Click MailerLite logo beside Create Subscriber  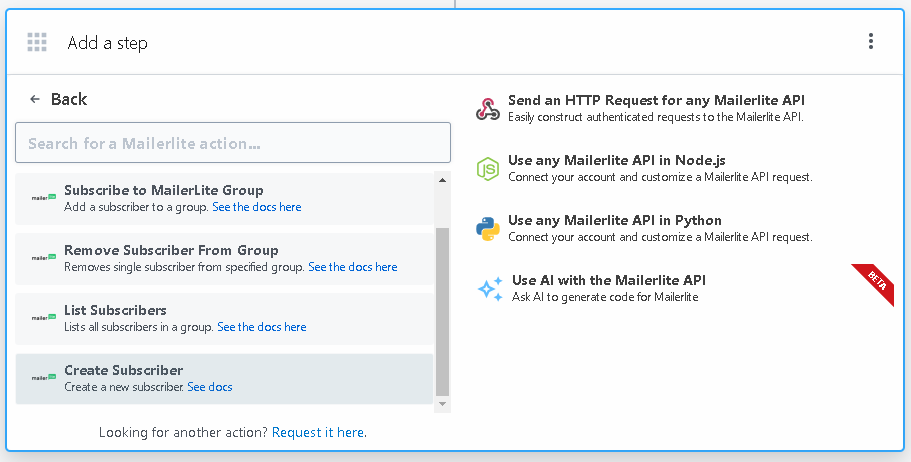pos(44,377)
